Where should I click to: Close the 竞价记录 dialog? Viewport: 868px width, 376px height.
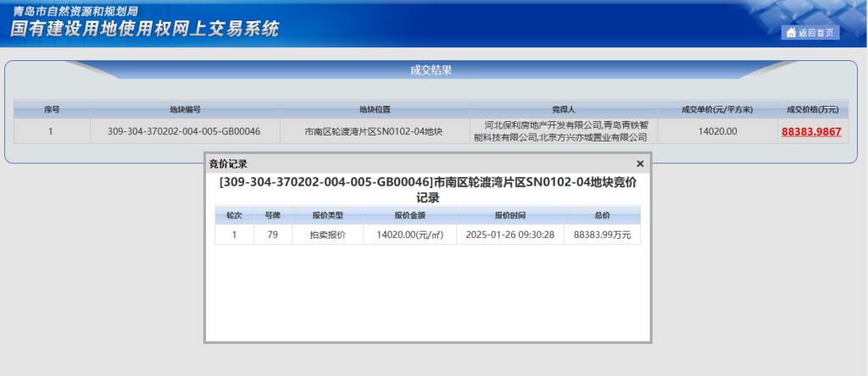click(640, 163)
